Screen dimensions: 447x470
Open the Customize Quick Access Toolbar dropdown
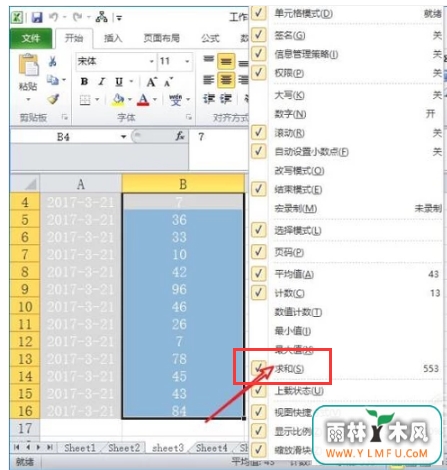point(119,18)
